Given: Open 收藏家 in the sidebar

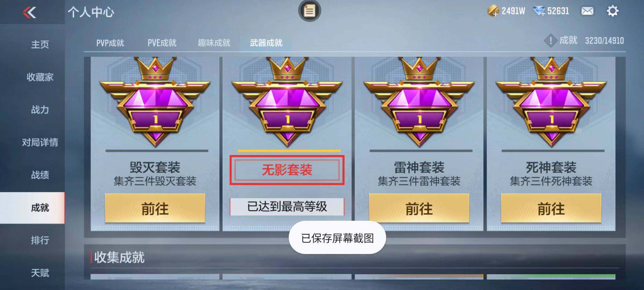Looking at the screenshot, I should [x=40, y=77].
